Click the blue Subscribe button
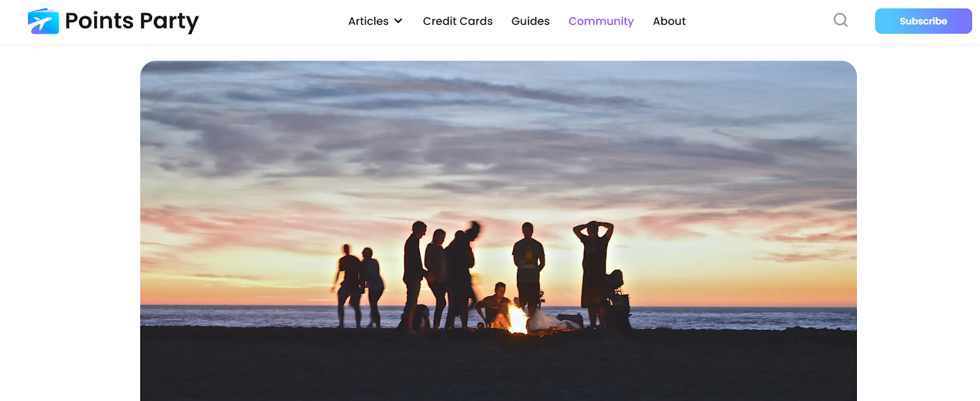Viewport: 980px width, 401px height. [923, 21]
